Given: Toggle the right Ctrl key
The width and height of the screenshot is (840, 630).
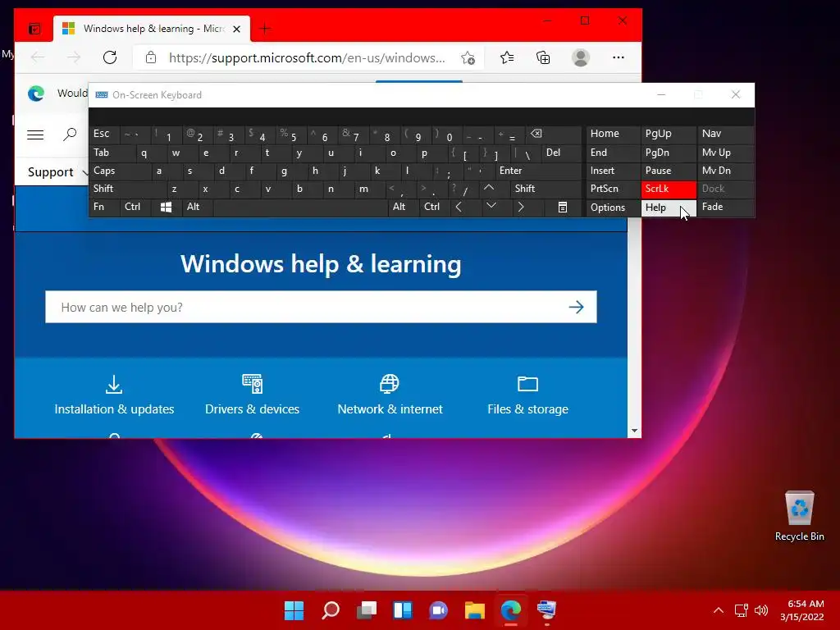Looking at the screenshot, I should [x=434, y=207].
